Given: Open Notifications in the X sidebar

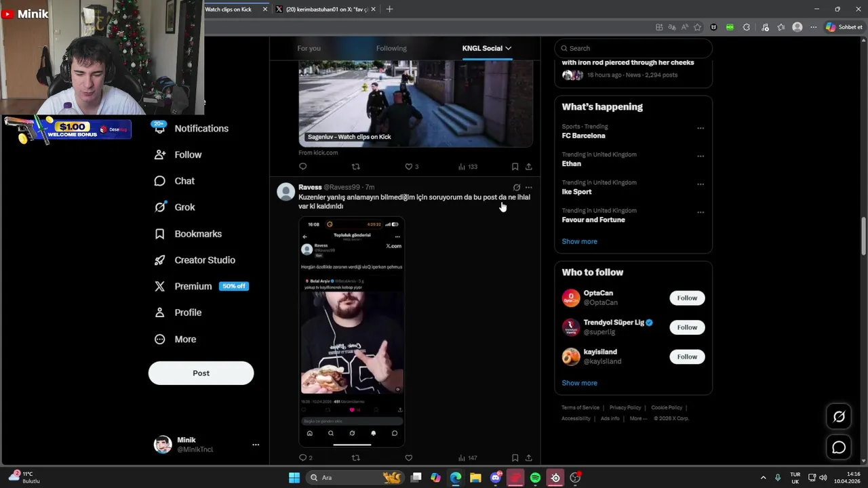Looking at the screenshot, I should click(192, 128).
